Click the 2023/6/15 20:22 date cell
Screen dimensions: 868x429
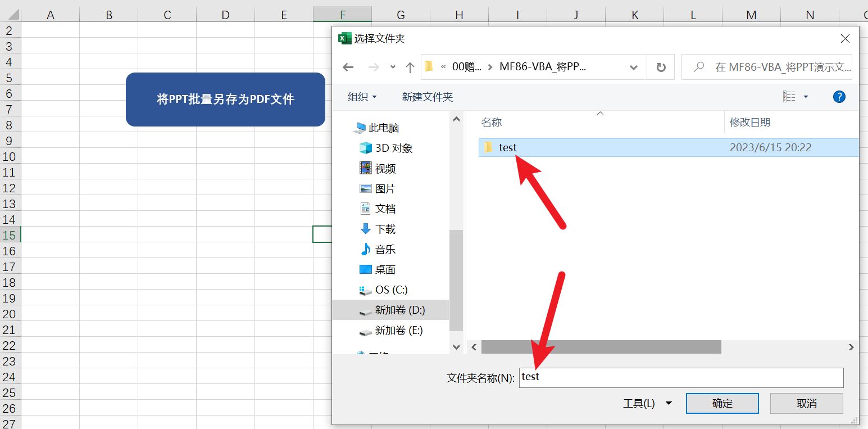pyautogui.click(x=770, y=147)
